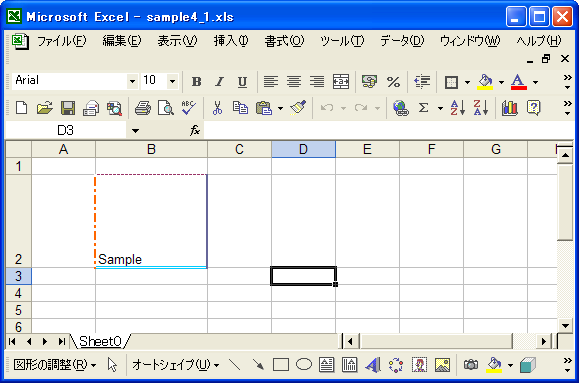Open Paste options dropdown arrow

[x=280, y=108]
